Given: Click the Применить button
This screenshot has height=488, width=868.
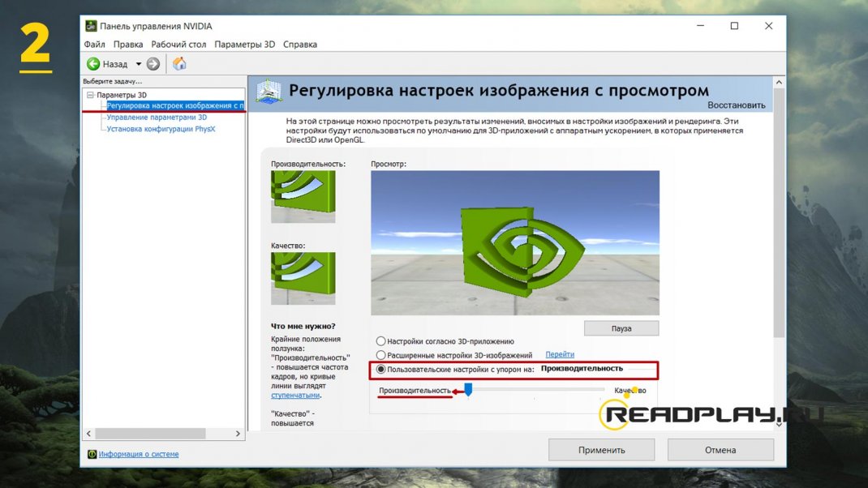Looking at the screenshot, I should (x=602, y=450).
